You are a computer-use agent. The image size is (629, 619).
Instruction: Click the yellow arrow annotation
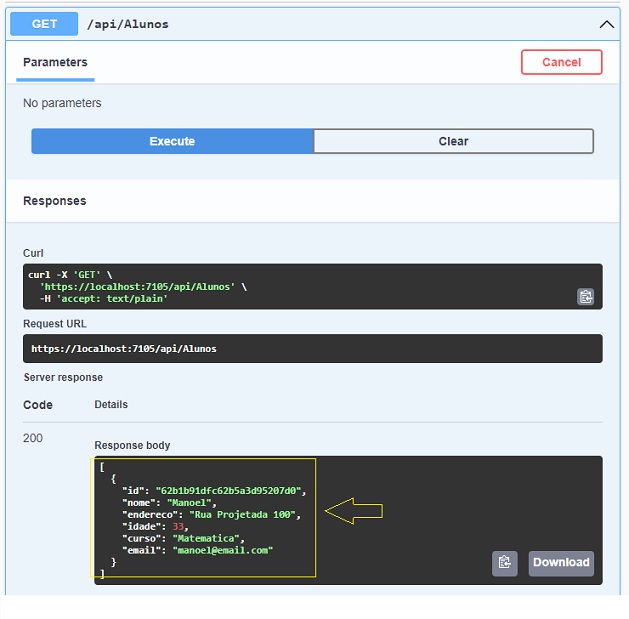point(355,512)
